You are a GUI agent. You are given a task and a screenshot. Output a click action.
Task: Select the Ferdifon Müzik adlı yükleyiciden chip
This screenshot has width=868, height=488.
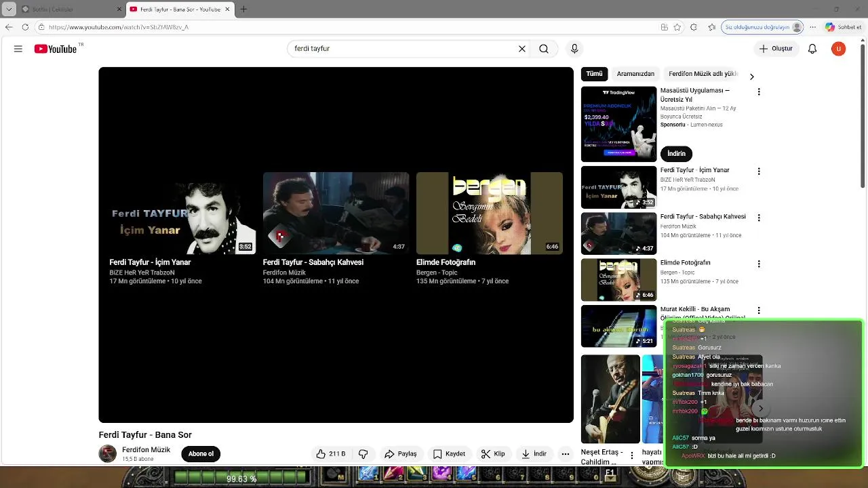coord(703,74)
